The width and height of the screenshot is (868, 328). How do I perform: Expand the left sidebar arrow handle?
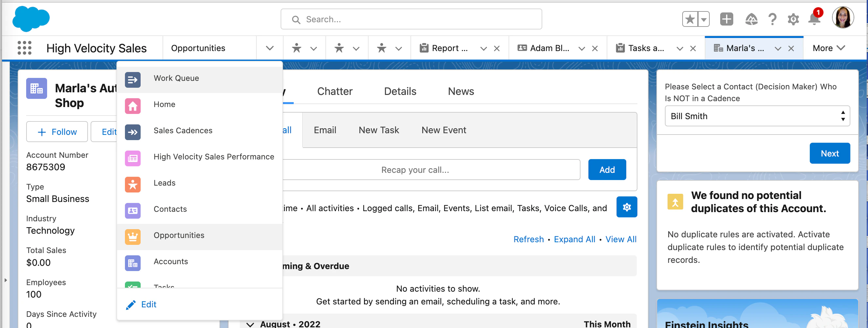[5, 280]
